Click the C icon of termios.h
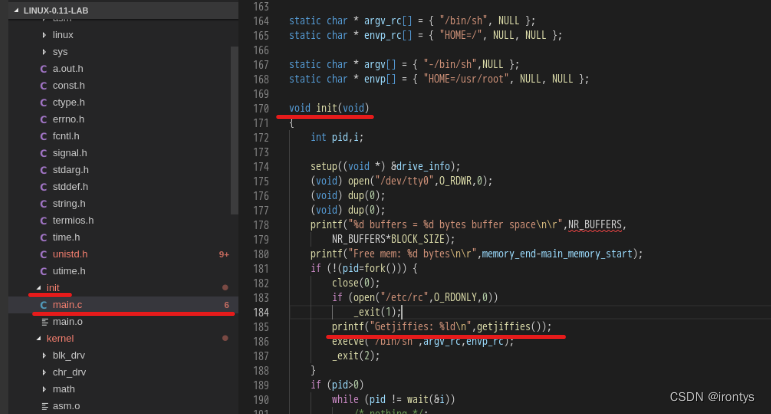 point(44,221)
